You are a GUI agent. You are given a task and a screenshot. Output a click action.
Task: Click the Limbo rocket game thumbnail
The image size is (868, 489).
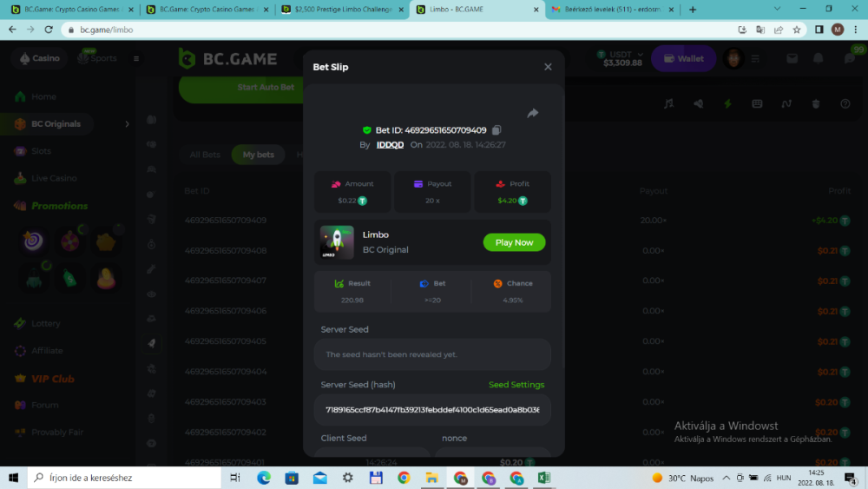pos(337,242)
